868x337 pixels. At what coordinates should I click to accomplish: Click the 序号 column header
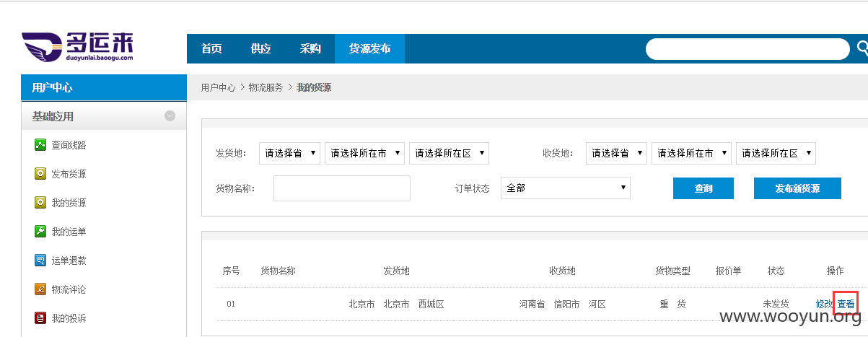pyautogui.click(x=231, y=271)
